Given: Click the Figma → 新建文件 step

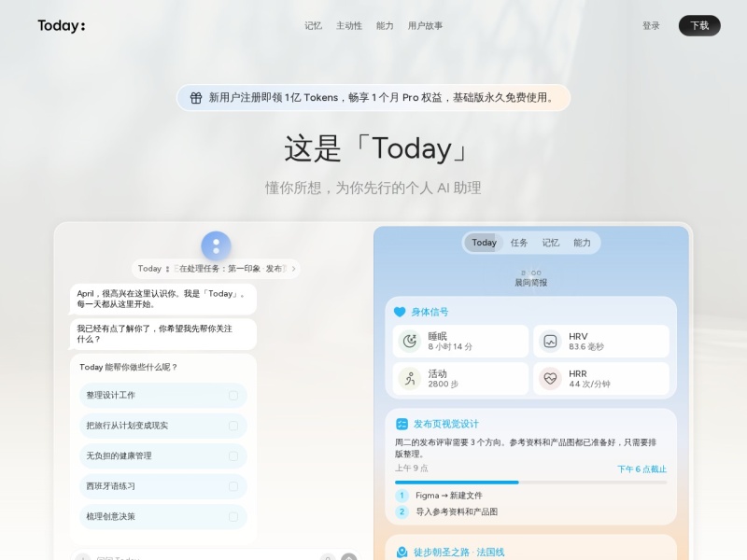Looking at the screenshot, I should tap(449, 496).
